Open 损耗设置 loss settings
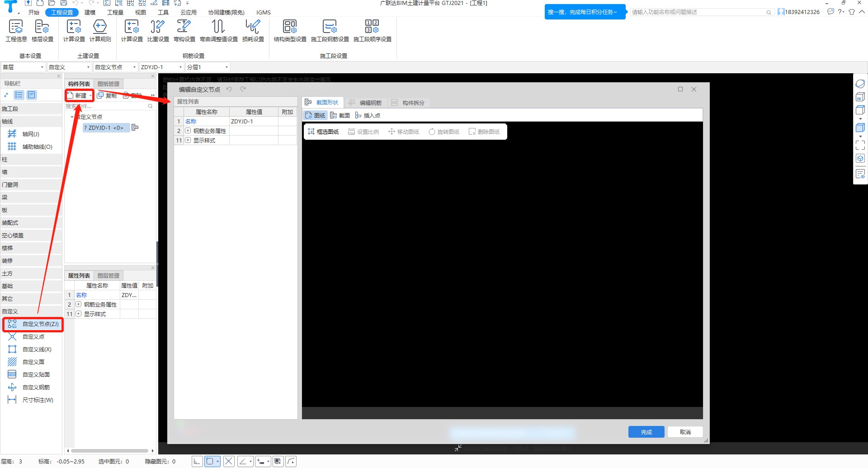Viewport: 868px width, 468px height. tap(253, 31)
